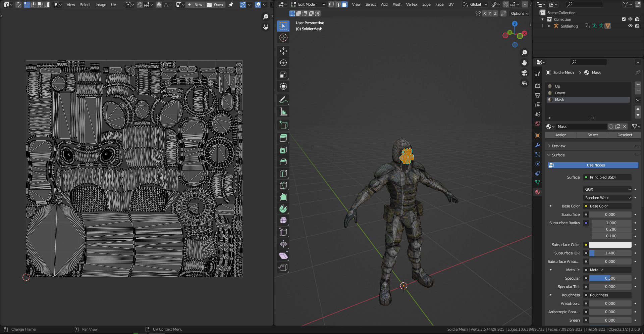Select the Up material slot
Screen dimensions: 644x334
tap(588, 86)
